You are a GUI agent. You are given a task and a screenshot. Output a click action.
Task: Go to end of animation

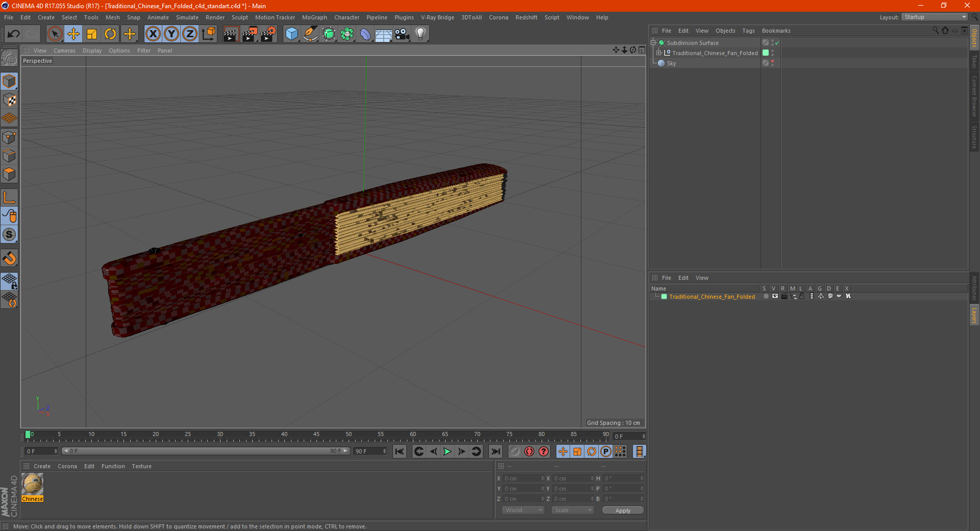tap(495, 451)
